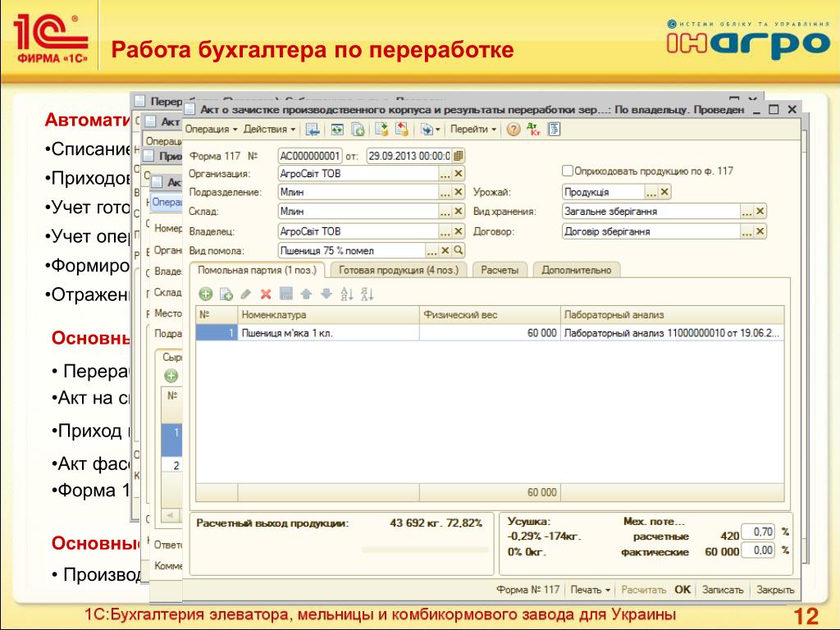
Task: Move the row up with the up arrow icon
Action: 306,294
